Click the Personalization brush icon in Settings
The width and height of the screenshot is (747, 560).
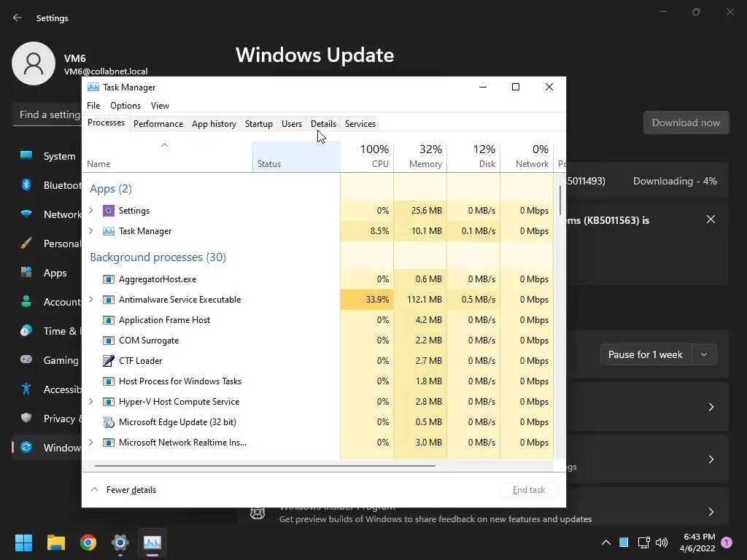click(x=26, y=244)
